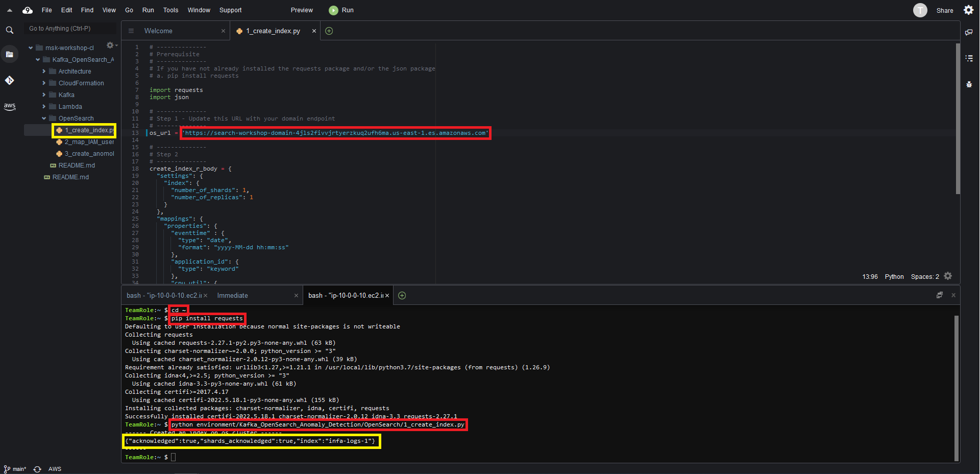The height and width of the screenshot is (474, 980).
Task: Open the Support menu
Action: pyautogui.click(x=231, y=10)
